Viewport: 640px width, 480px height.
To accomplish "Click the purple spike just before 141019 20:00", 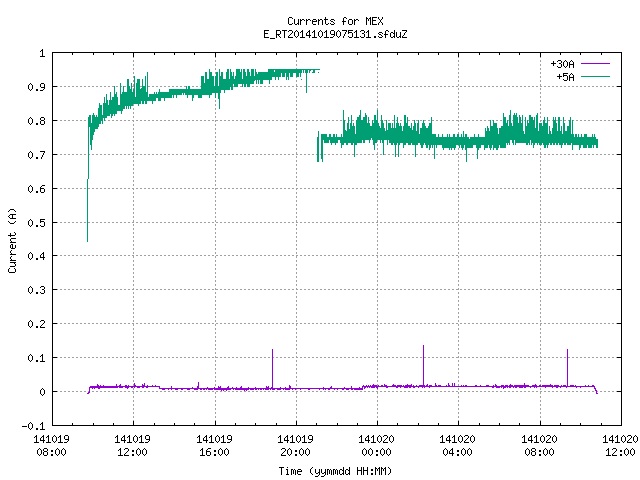I will click(x=273, y=369).
